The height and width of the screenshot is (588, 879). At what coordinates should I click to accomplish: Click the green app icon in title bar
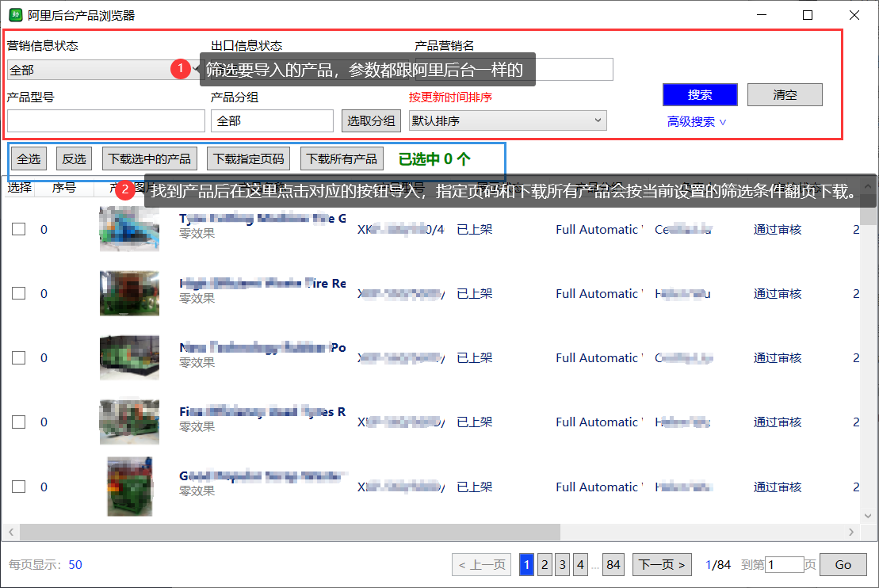coord(16,15)
